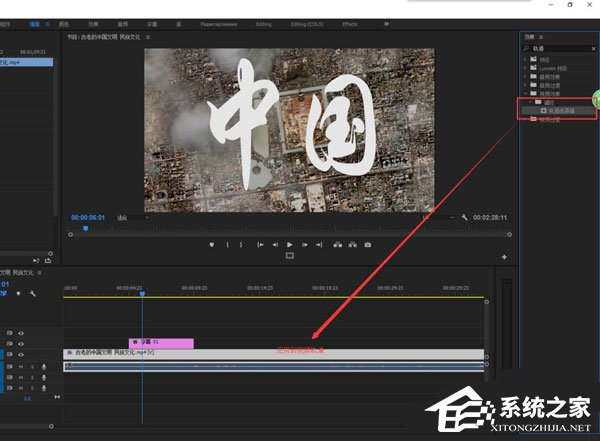600x441 pixels.
Task: Mute the first audio track
Action: coord(21,367)
